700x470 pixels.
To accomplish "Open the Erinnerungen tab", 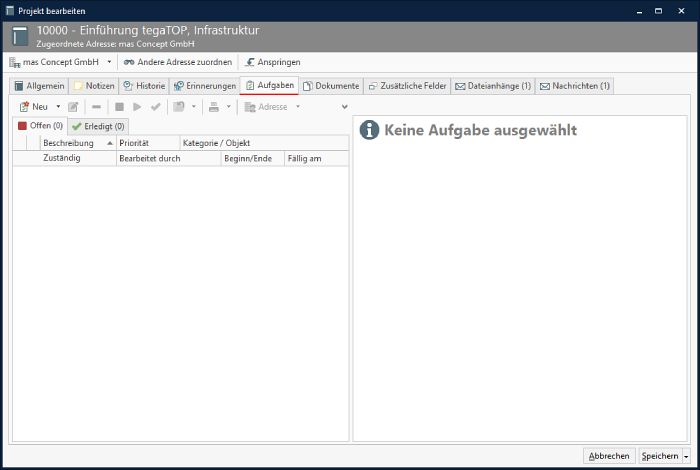I will coord(205,86).
